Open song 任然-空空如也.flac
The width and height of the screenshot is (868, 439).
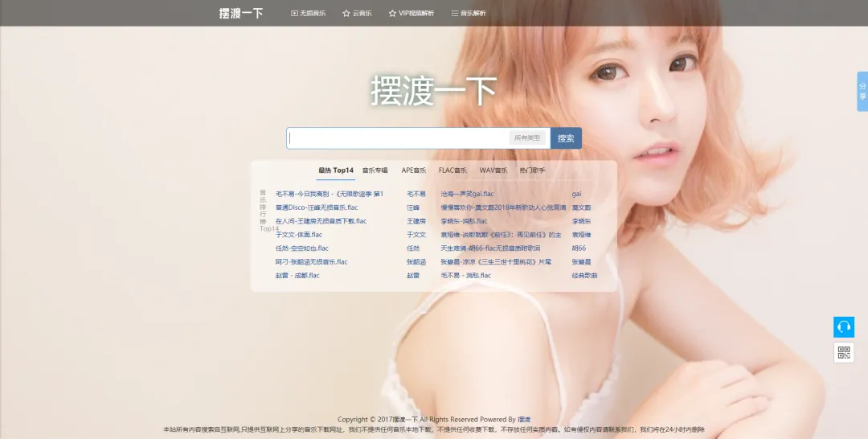(x=302, y=248)
